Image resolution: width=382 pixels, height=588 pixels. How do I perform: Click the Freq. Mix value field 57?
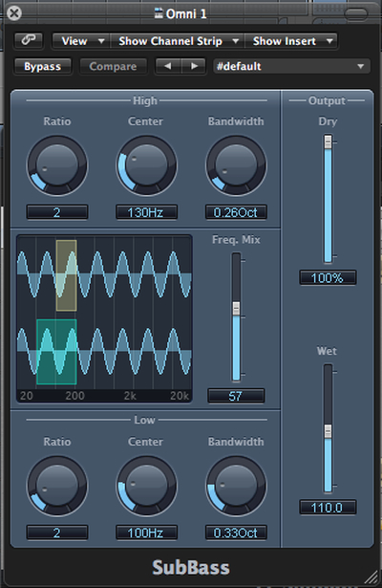[x=236, y=396]
